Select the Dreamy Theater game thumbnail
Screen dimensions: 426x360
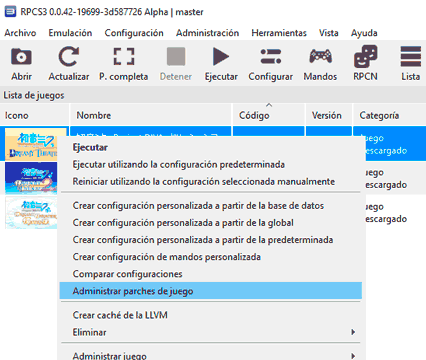point(31,144)
